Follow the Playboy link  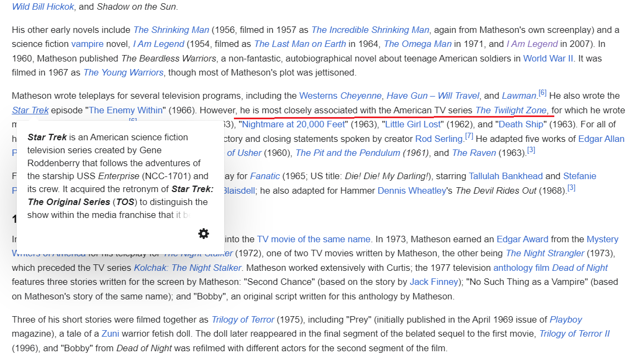[566, 320]
